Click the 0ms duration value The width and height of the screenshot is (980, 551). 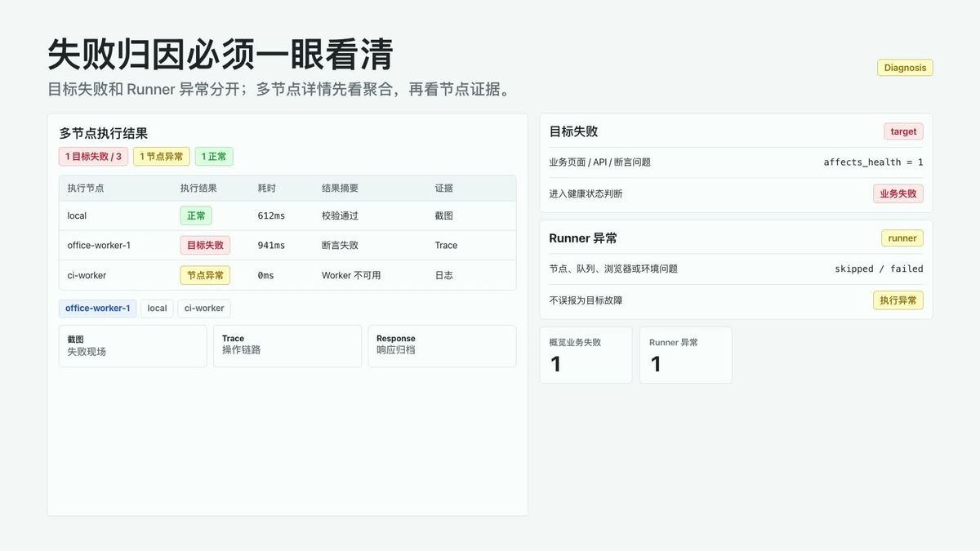(266, 275)
